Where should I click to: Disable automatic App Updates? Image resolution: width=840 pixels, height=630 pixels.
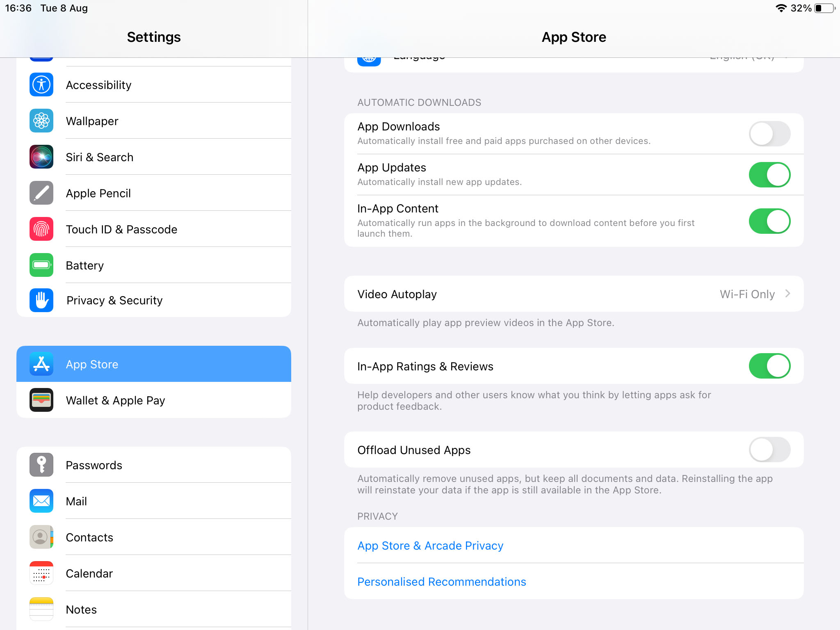[x=769, y=174]
